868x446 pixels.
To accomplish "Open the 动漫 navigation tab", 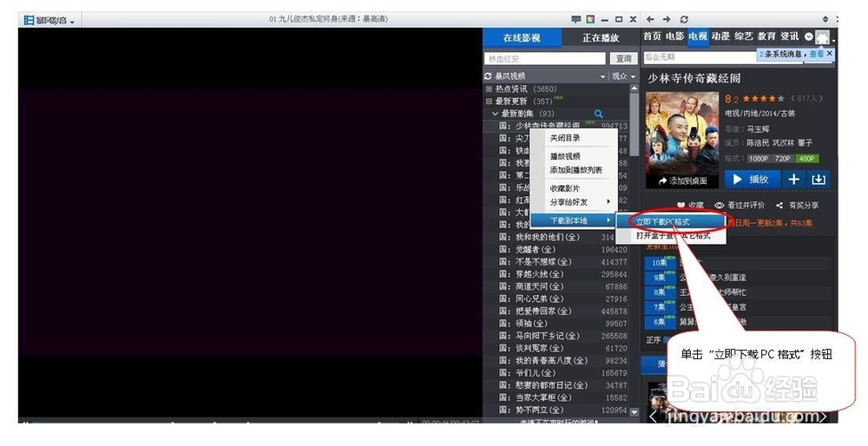I will (720, 36).
